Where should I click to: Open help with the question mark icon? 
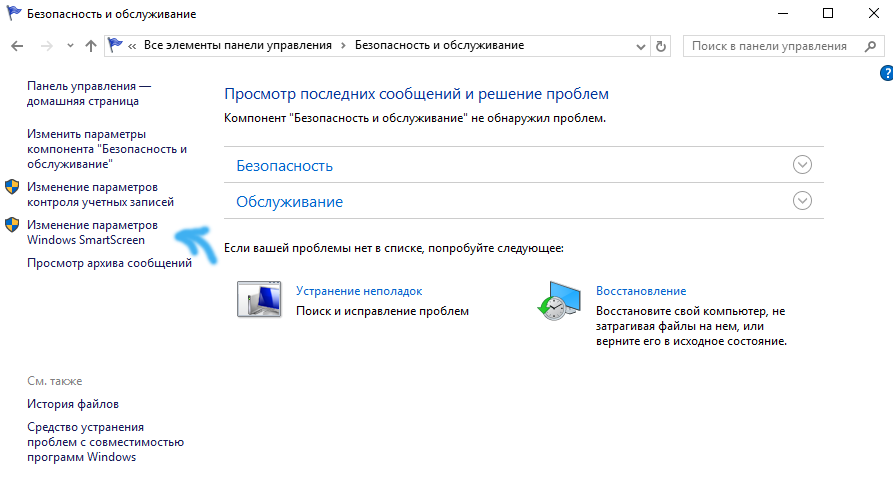click(x=887, y=73)
